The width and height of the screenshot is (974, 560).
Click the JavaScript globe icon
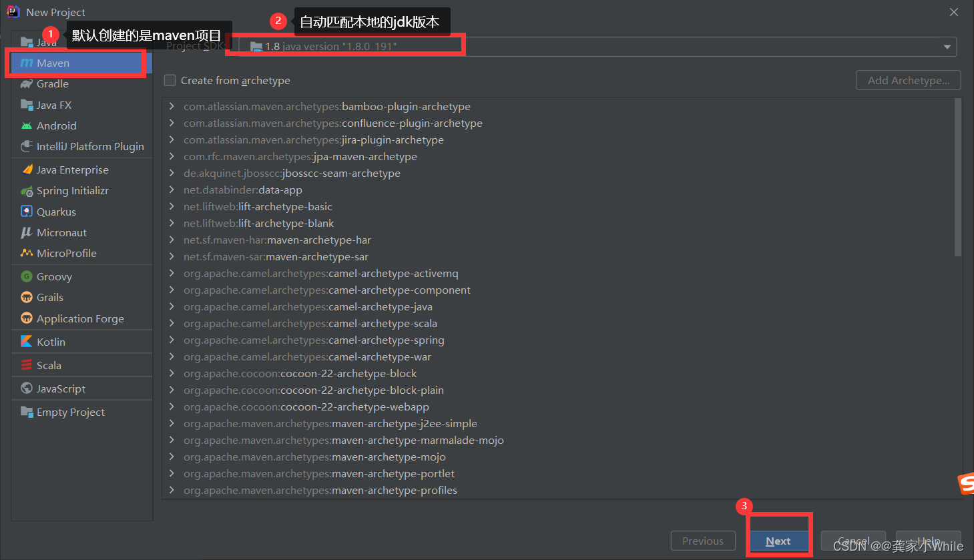27,388
